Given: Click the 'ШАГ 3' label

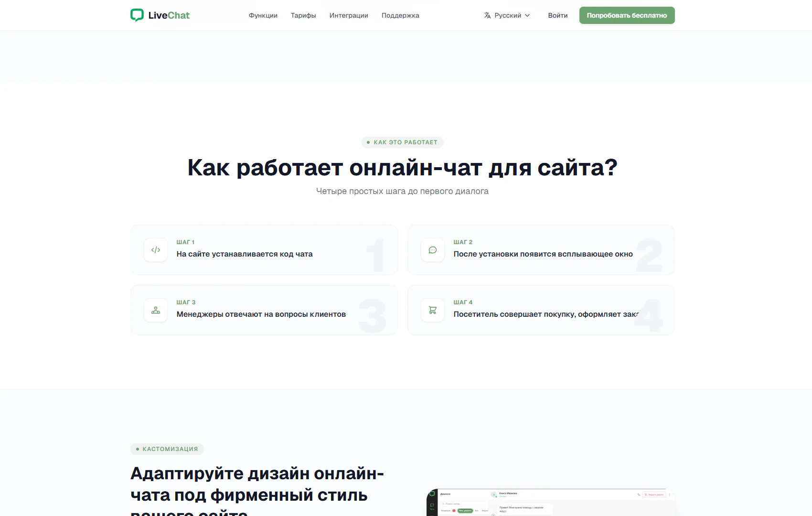Looking at the screenshot, I should [x=186, y=302].
